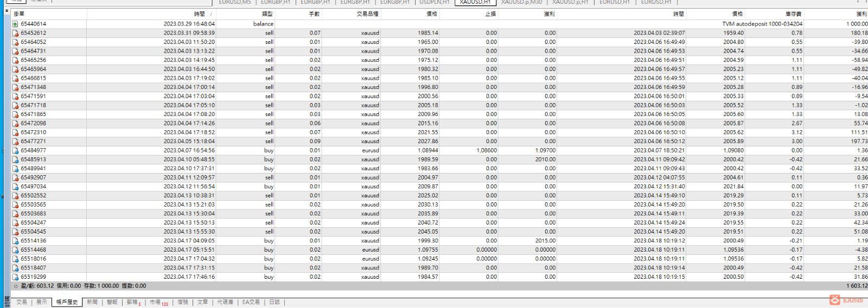Click the order icon for ticket 65464052
This screenshot has width=868, height=308.
16,42
